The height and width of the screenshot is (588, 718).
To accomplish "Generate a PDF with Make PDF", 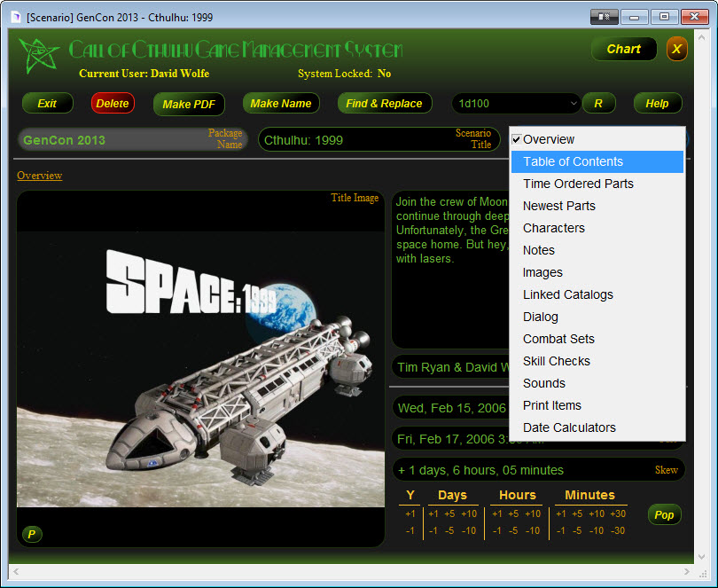I will 189,104.
